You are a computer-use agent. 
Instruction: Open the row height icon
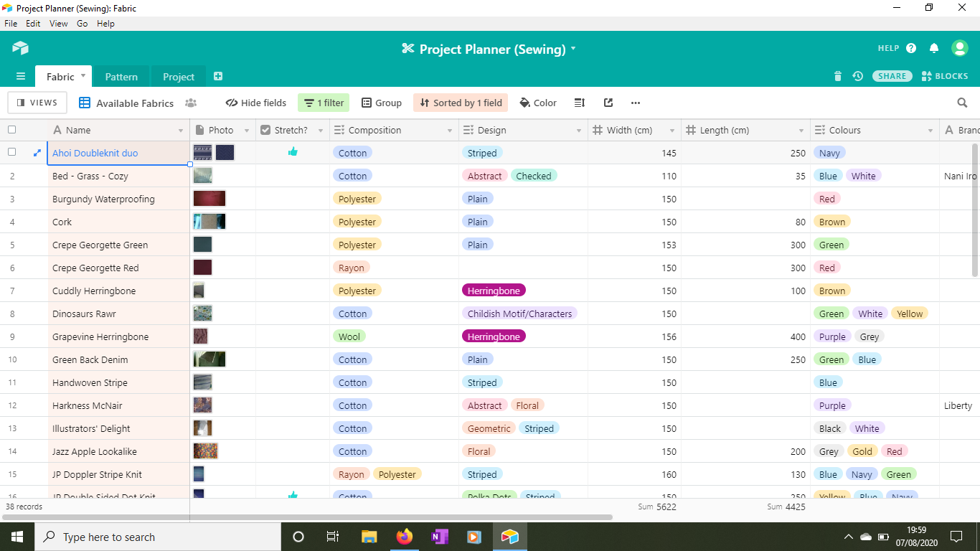(x=580, y=103)
